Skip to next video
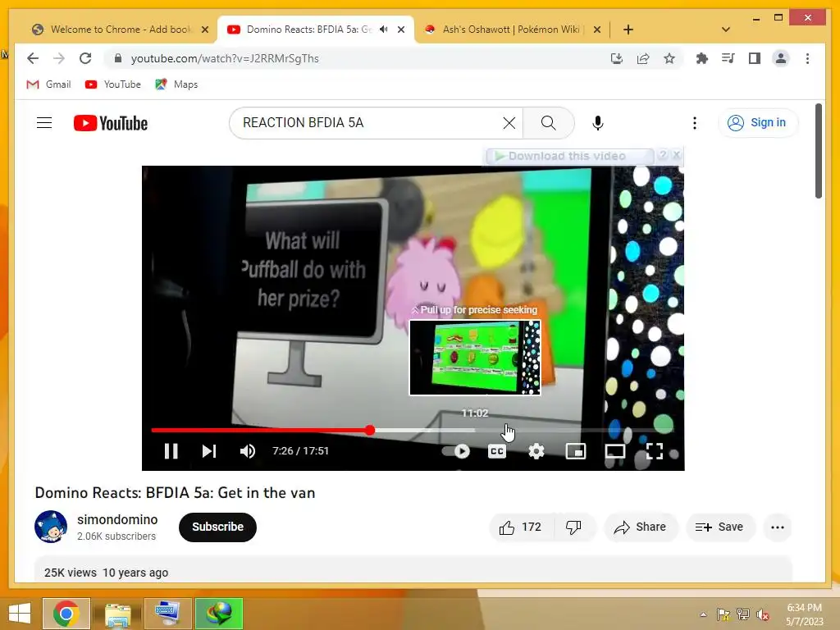Image resolution: width=840 pixels, height=630 pixels. pyautogui.click(x=209, y=451)
